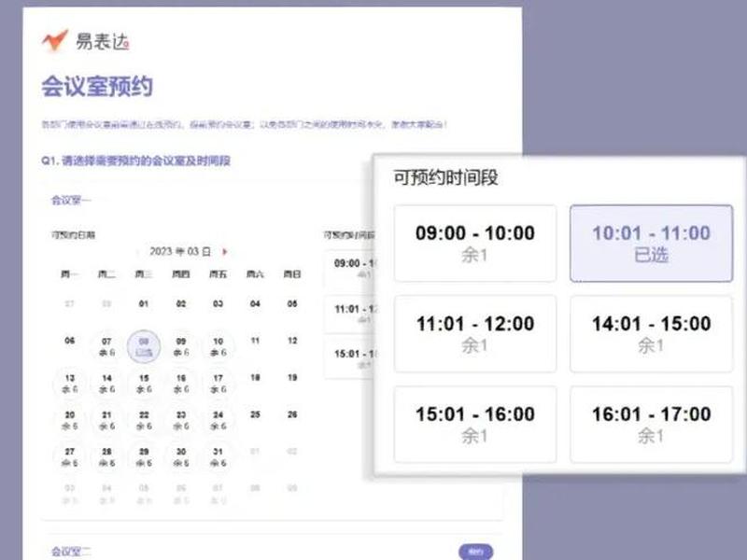The image size is (747, 560).
Task: Select March 07 on the calendar
Action: [x=106, y=346]
